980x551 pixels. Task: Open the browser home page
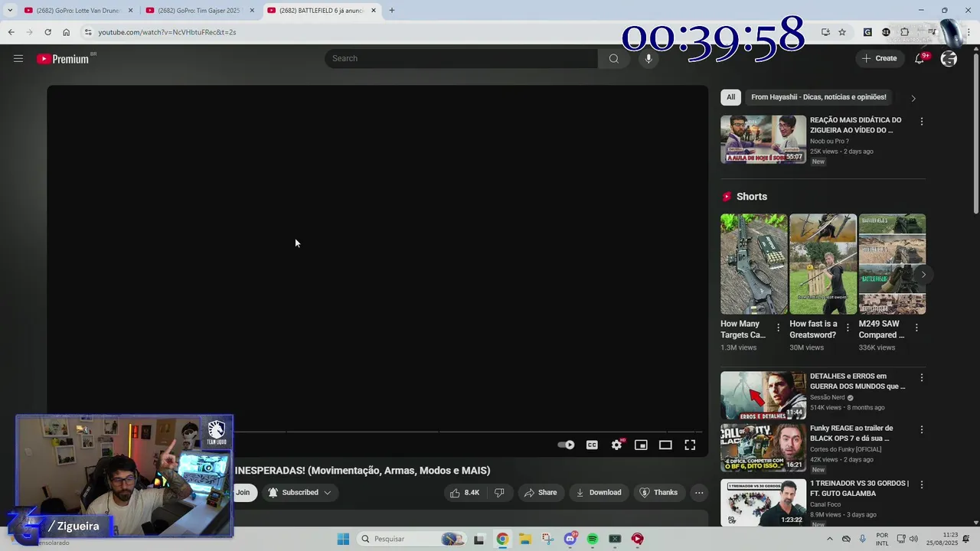pos(66,32)
